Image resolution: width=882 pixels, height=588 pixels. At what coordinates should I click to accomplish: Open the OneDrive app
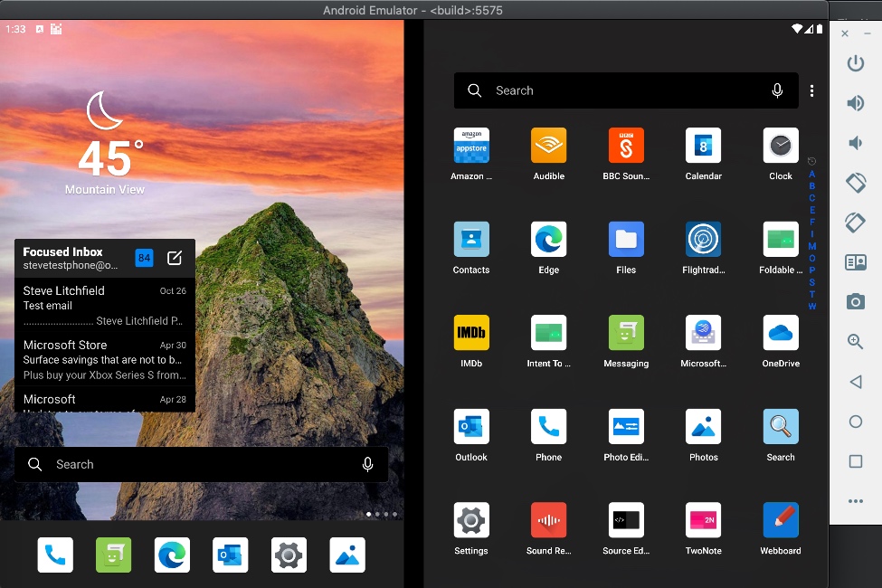781,333
